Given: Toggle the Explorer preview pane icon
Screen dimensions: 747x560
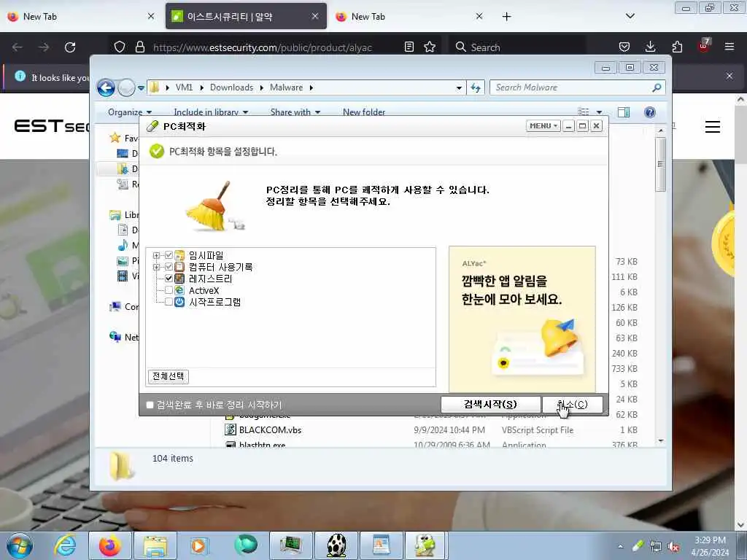Looking at the screenshot, I should [624, 112].
